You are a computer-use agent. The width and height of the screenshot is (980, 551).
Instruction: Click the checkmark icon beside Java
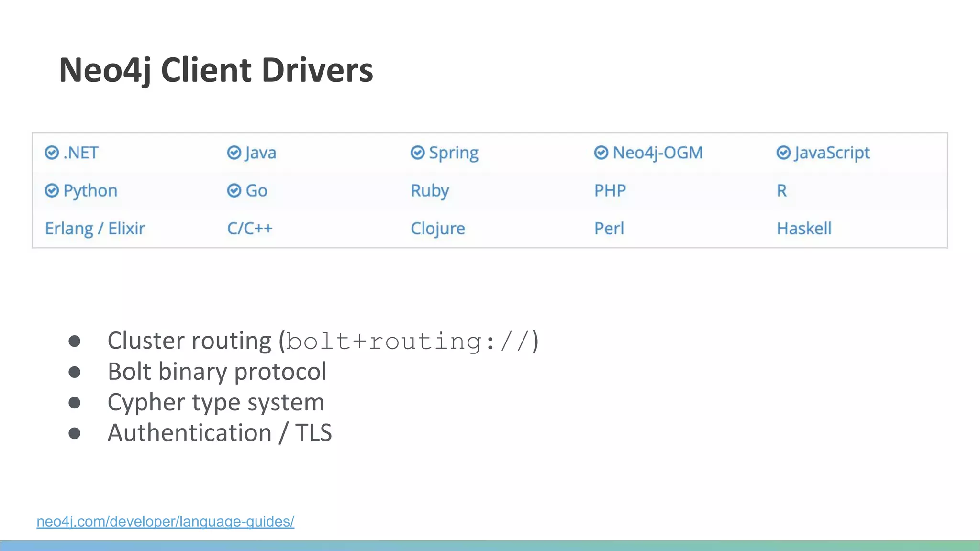(234, 153)
